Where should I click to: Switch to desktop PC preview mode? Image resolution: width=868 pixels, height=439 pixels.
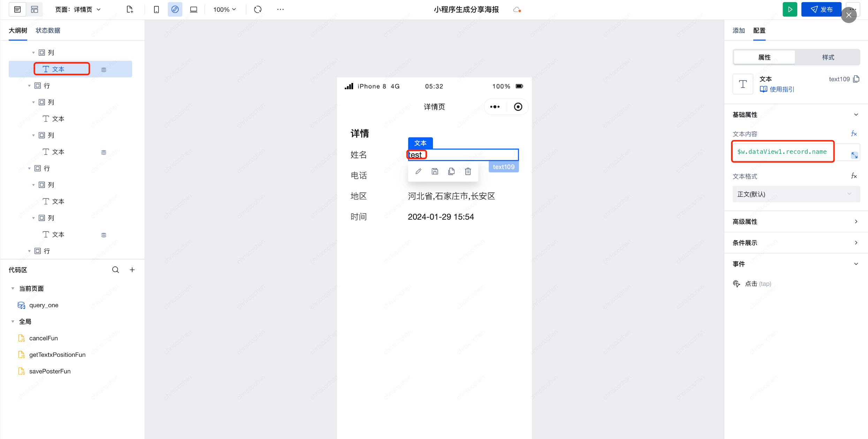click(193, 9)
